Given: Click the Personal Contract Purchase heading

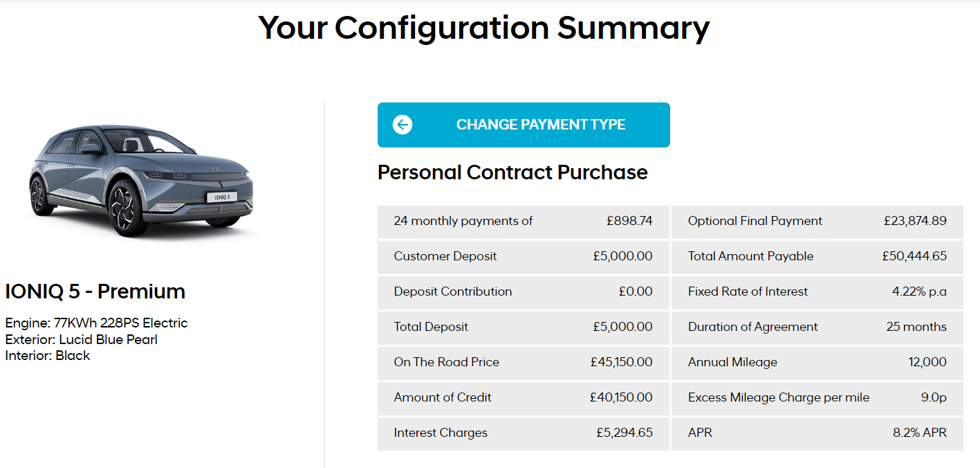Looking at the screenshot, I should pyautogui.click(x=512, y=172).
